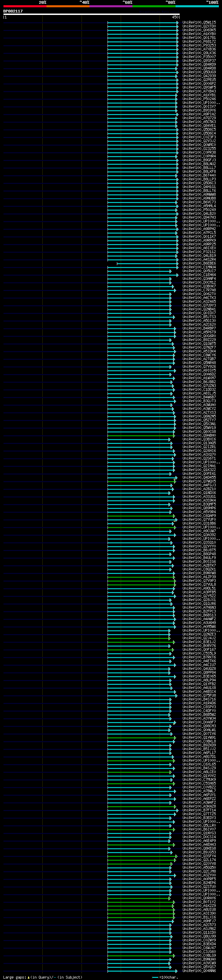Select the UniRef100_A3Z465 label

coord(199,301)
